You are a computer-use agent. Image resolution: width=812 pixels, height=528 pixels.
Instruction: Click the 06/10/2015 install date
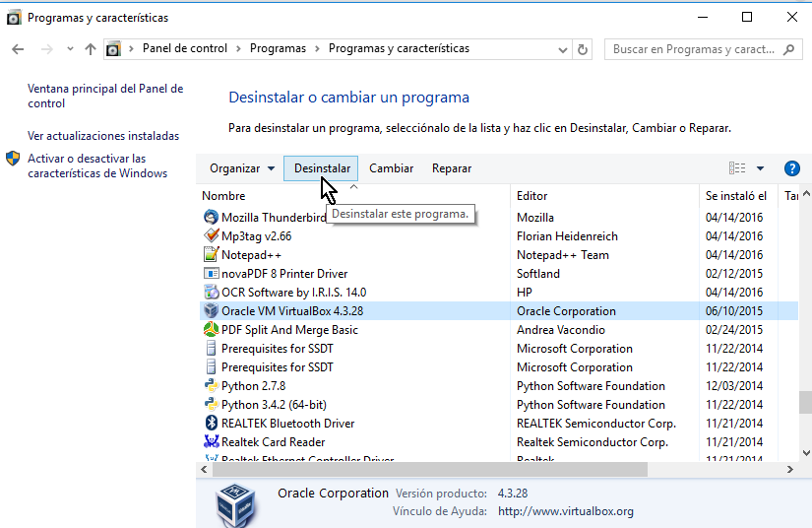coord(734,311)
